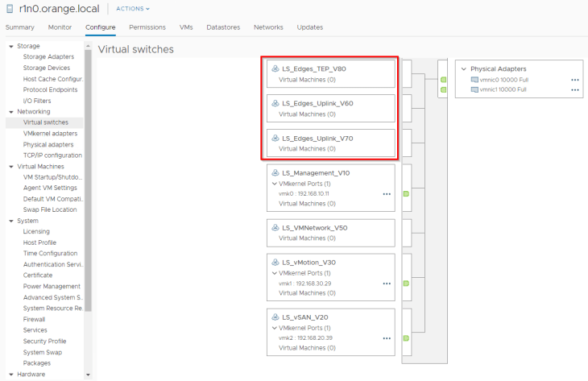The height and width of the screenshot is (381, 588).
Task: Open Storage Adapters in the sidebar
Action: (48, 57)
